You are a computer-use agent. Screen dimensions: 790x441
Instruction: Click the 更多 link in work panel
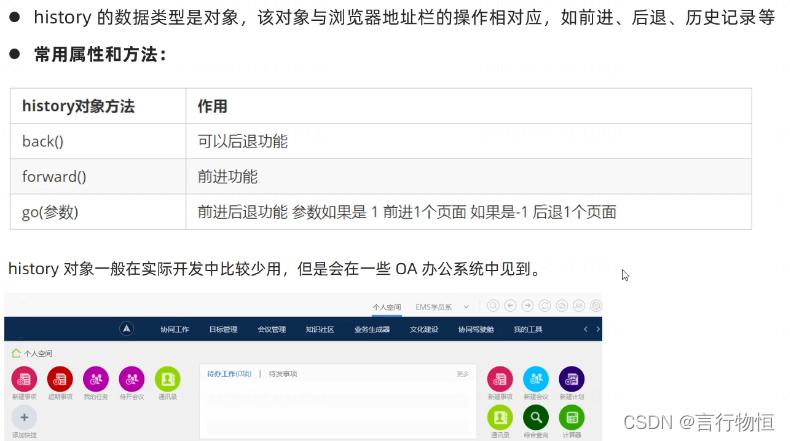(463, 374)
